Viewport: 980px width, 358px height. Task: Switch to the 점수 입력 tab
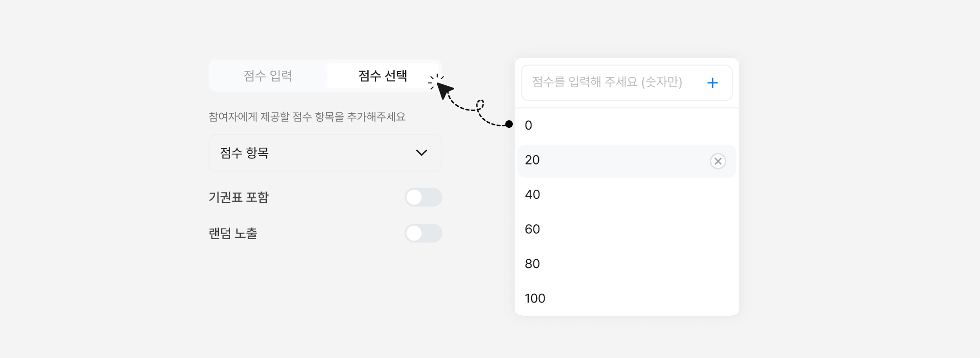(268, 76)
